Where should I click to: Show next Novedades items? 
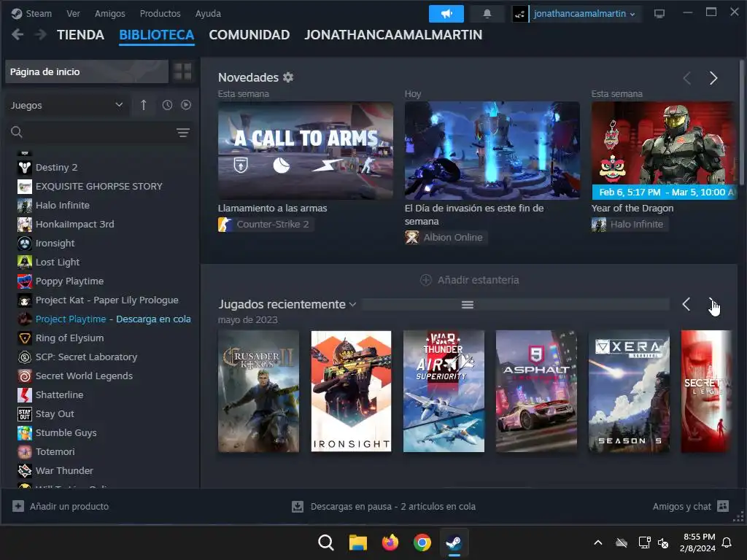coord(713,78)
